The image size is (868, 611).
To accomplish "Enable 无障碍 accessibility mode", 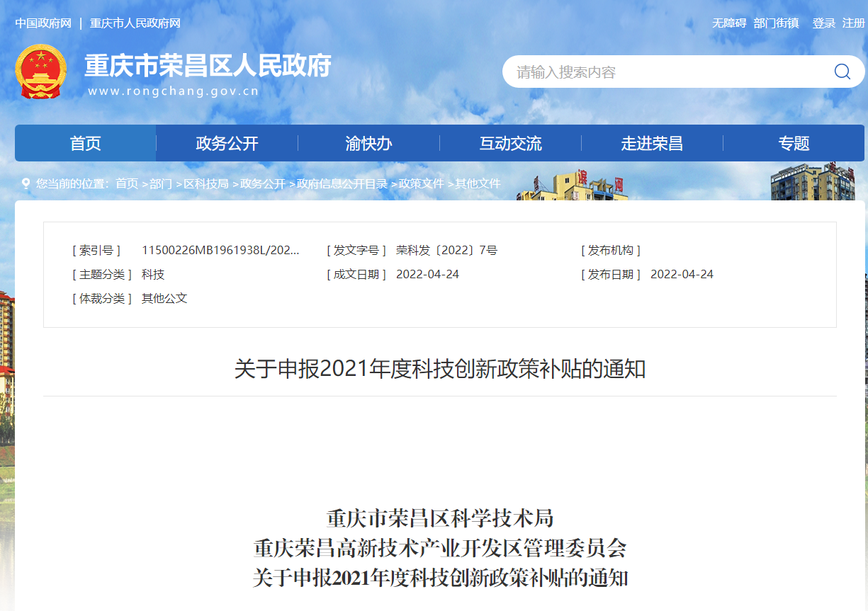I will [729, 23].
